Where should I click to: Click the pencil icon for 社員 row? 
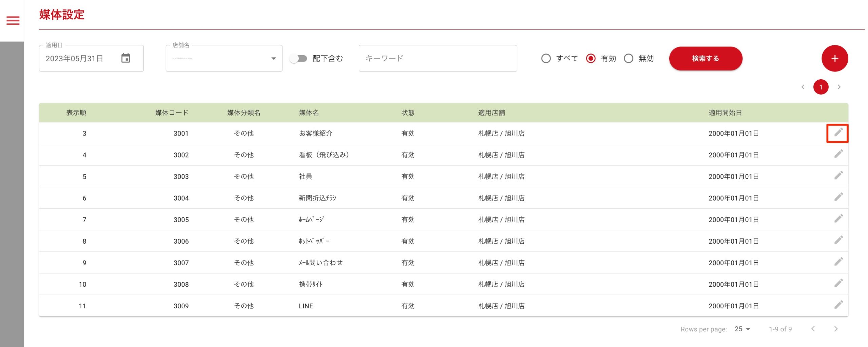838,176
